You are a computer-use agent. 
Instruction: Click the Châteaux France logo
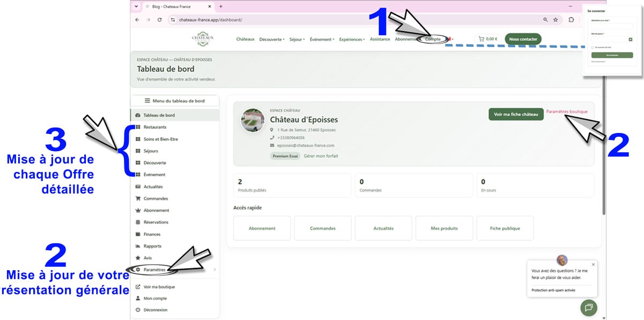202,39
